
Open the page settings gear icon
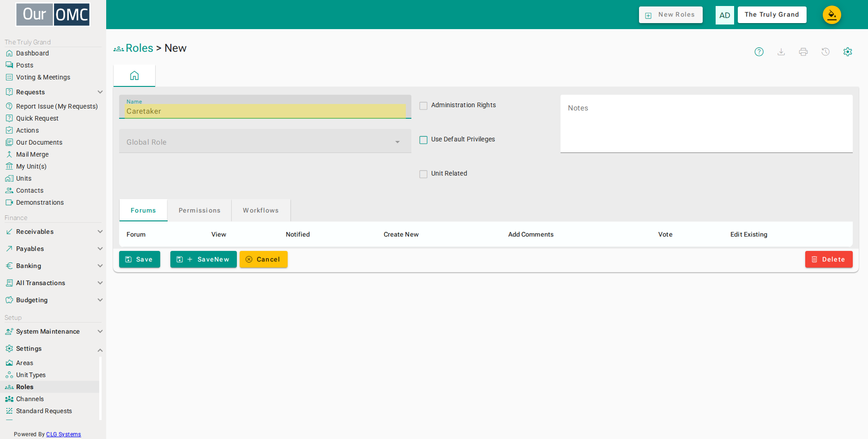tap(848, 52)
